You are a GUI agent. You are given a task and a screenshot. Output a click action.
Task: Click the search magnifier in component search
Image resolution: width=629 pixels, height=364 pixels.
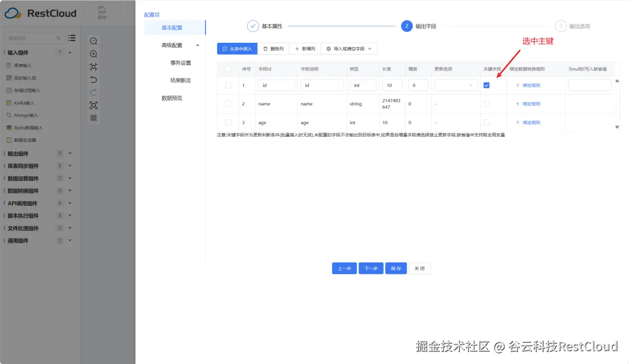tap(59, 38)
